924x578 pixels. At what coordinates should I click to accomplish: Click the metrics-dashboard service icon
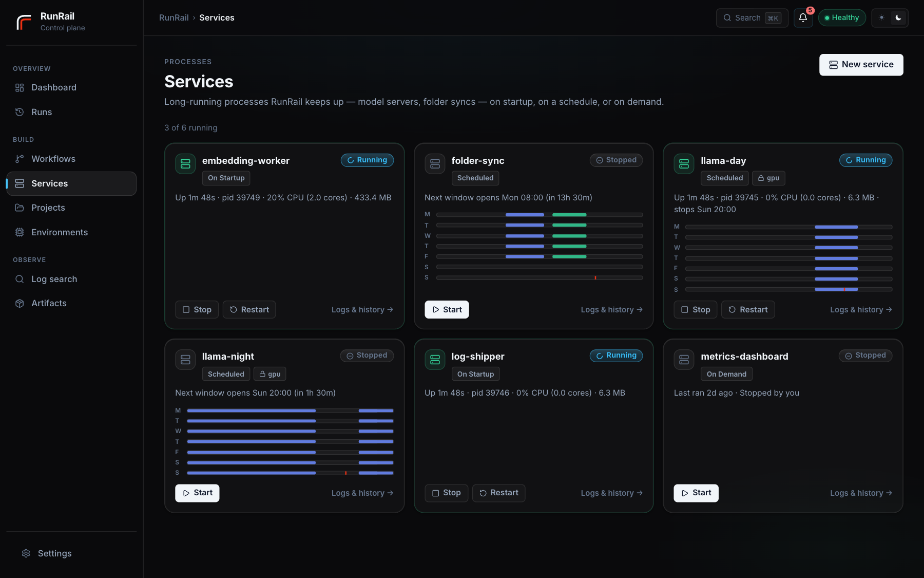pos(684,360)
